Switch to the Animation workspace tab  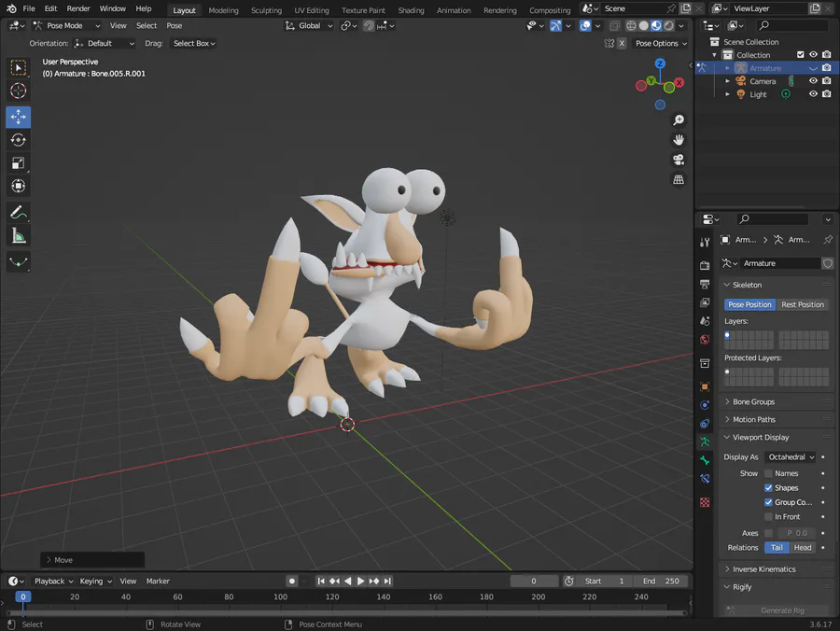pos(454,10)
